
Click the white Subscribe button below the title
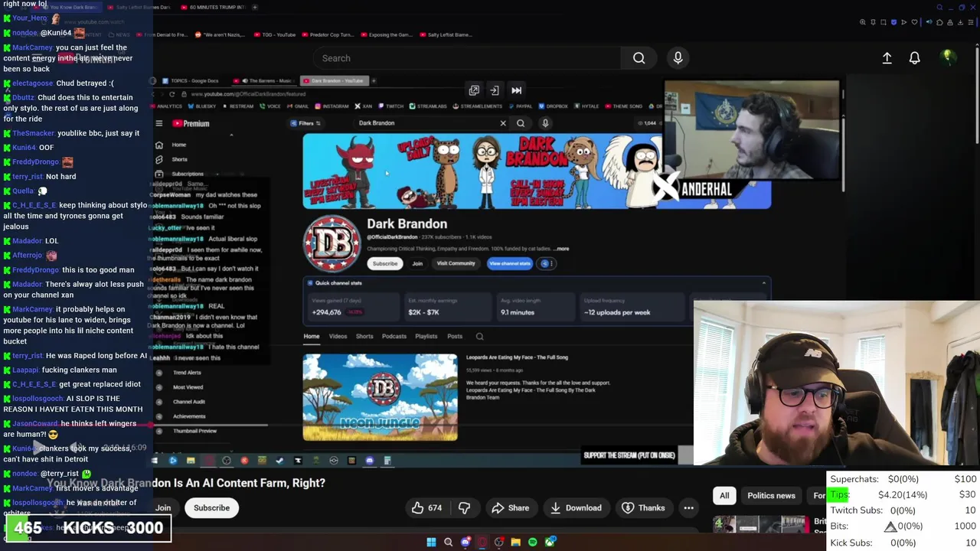[211, 508]
